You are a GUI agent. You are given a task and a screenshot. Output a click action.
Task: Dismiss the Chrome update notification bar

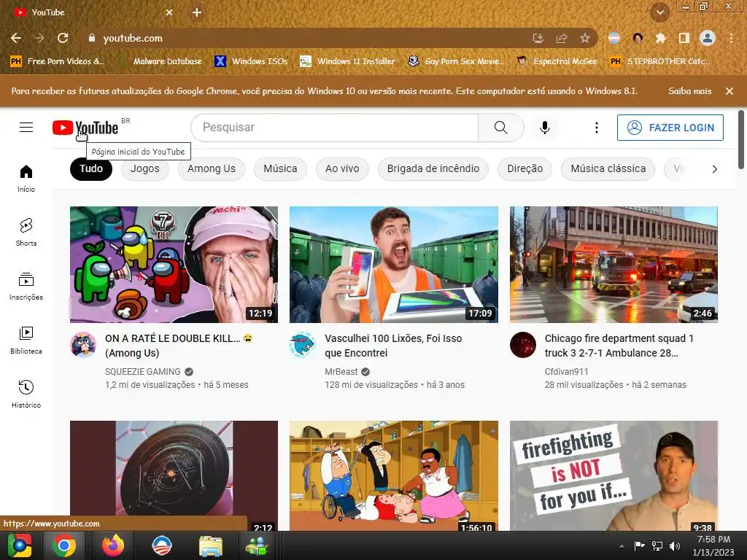[729, 91]
